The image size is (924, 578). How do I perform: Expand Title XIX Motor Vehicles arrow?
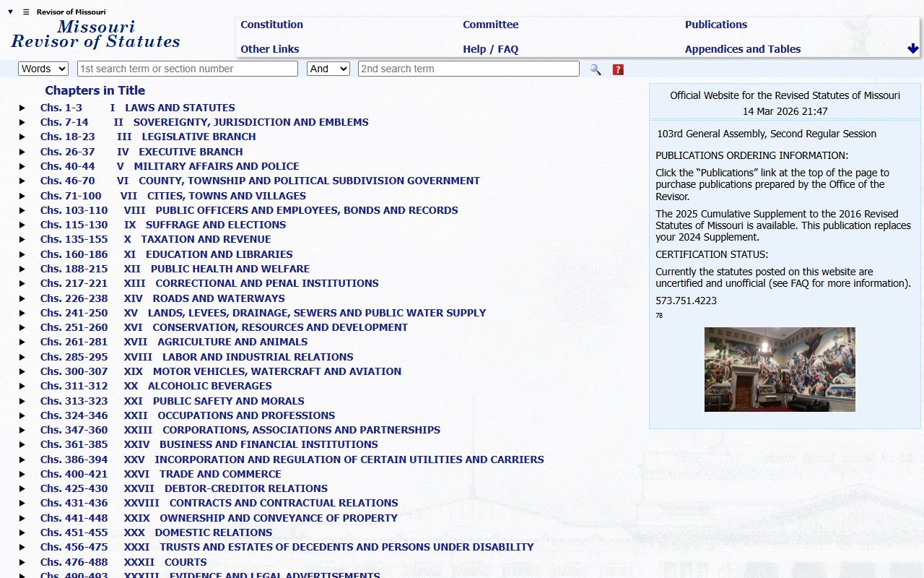click(x=22, y=371)
